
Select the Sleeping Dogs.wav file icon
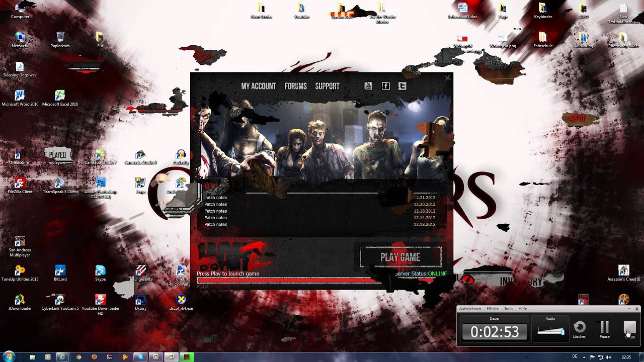click(x=20, y=69)
